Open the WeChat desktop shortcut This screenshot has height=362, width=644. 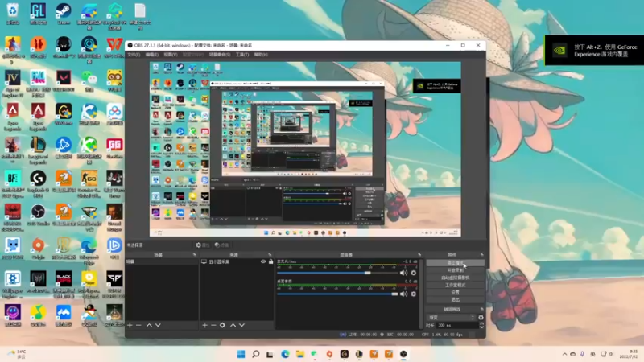pos(89,81)
